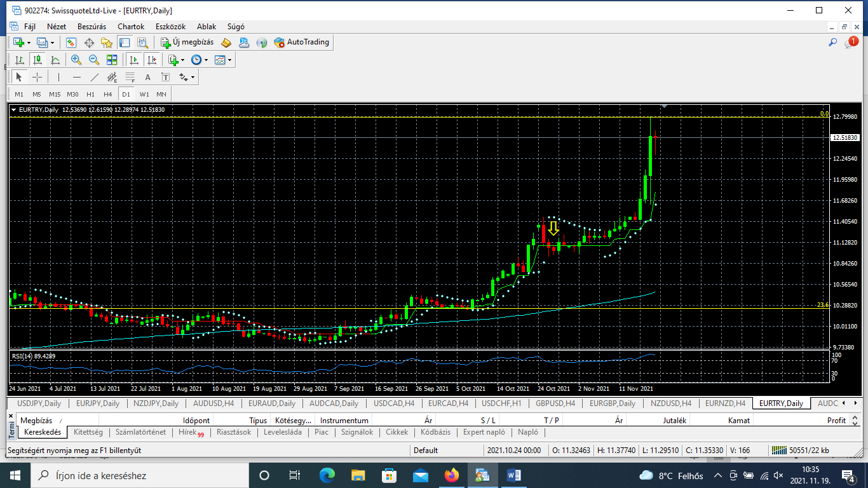
Task: Select the Draw Trendline tool
Action: (x=95, y=77)
